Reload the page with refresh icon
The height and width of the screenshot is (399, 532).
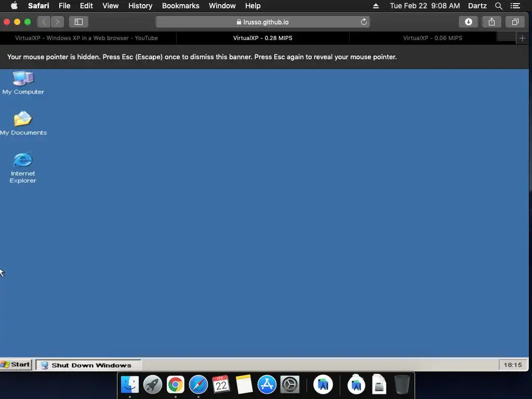[x=364, y=22]
